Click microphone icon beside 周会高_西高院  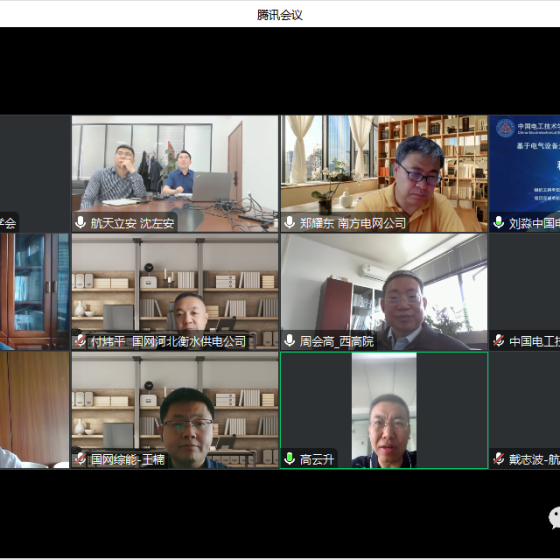coord(289,341)
